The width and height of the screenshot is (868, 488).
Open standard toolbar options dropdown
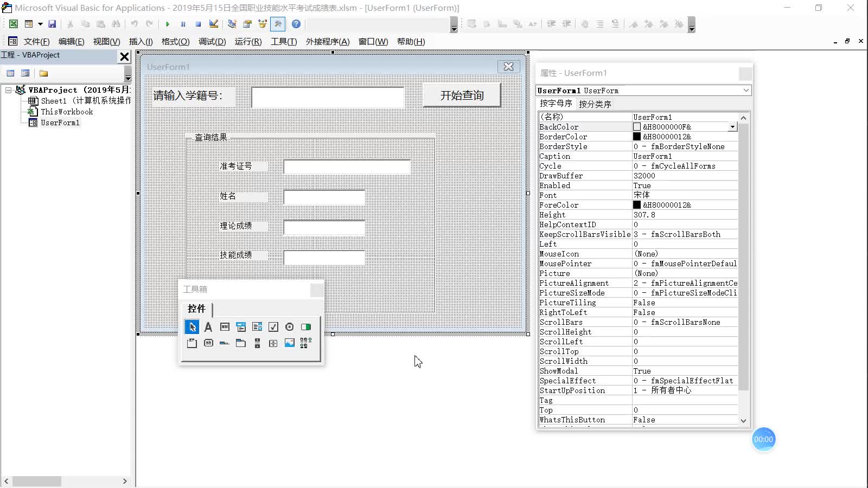454,24
